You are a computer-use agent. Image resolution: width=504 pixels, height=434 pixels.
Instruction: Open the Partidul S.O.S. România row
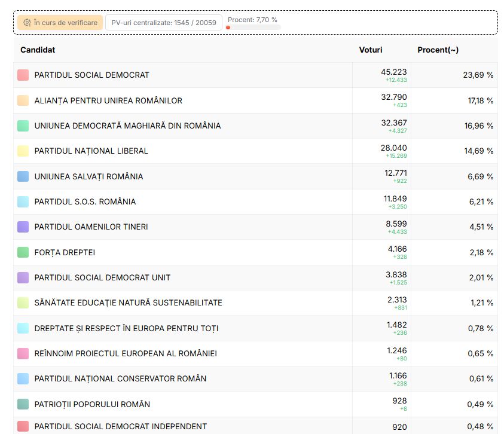[85, 202]
